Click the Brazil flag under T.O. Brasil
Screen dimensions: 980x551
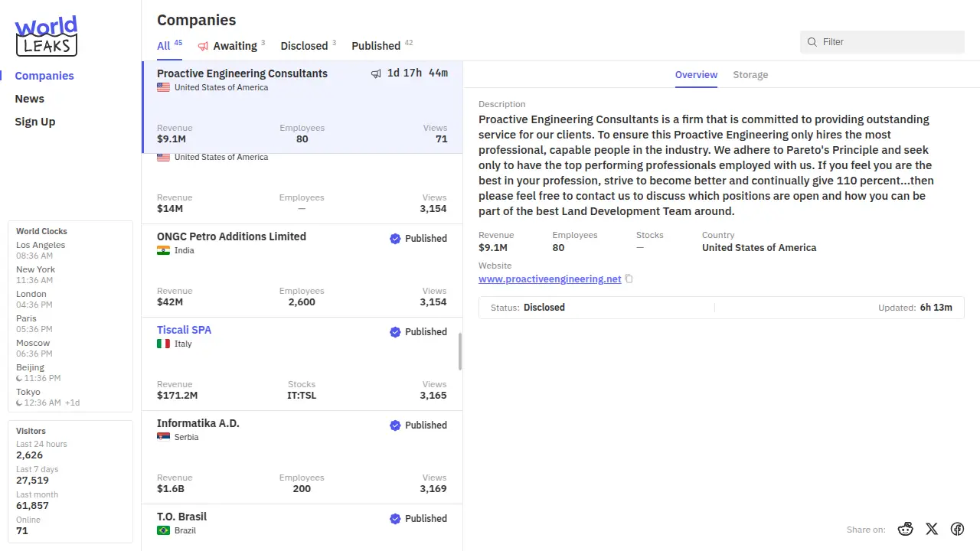tap(163, 530)
